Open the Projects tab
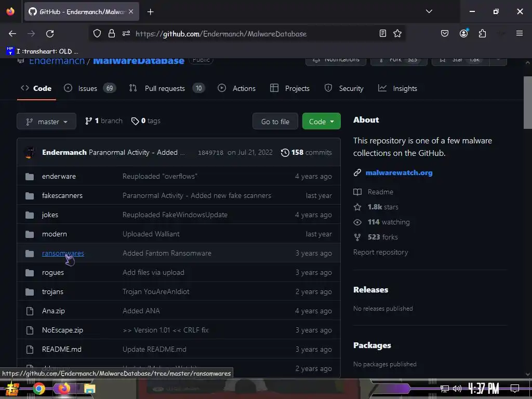532x399 pixels. 290,88
